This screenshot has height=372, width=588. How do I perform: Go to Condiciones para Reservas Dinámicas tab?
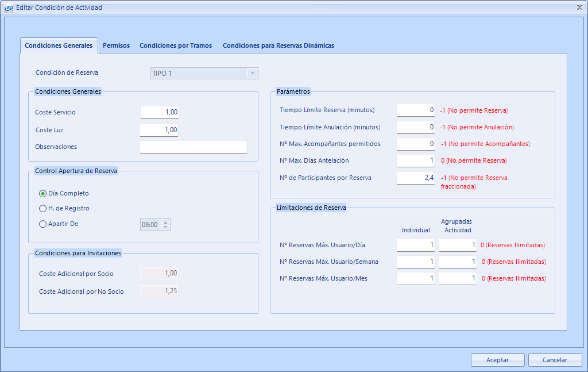pos(278,45)
